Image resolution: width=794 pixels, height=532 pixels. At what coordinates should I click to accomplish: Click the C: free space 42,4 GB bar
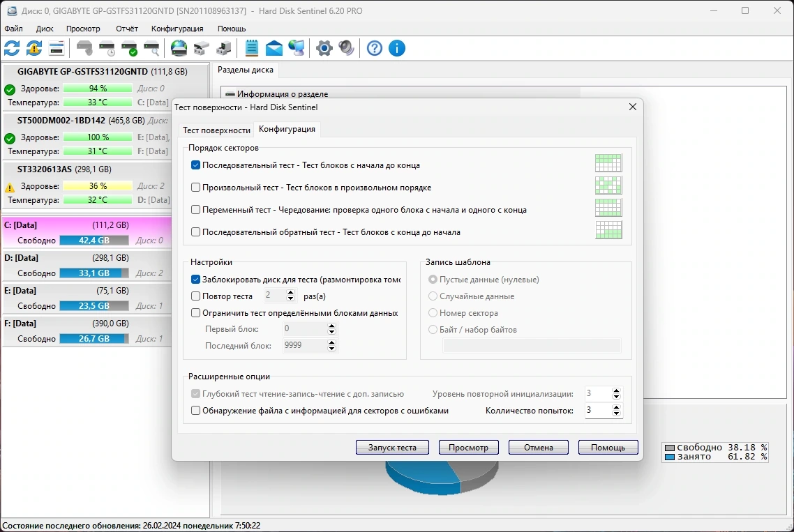pos(94,241)
